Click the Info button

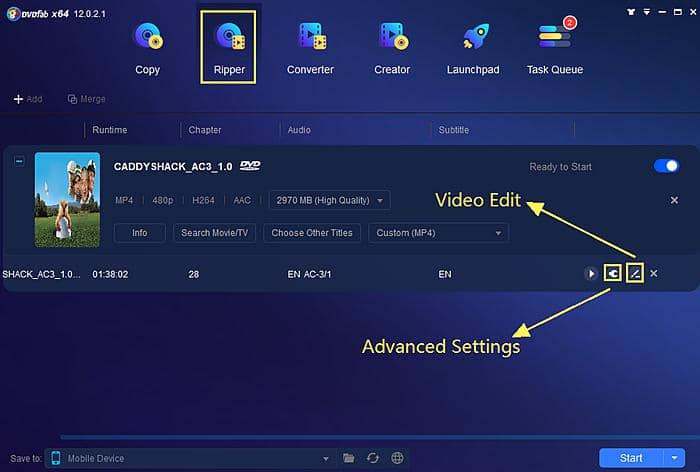140,233
